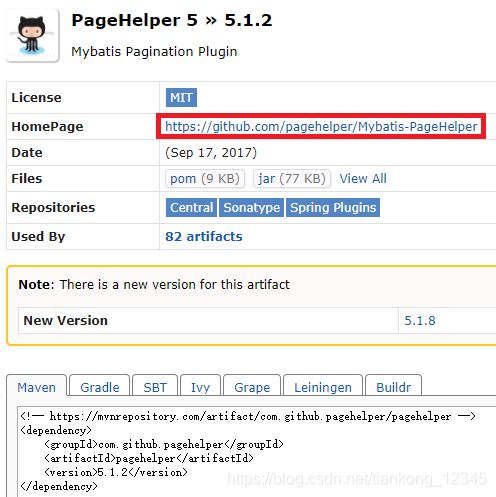Switch to the Ivy tab
The width and height of the screenshot is (496, 497).
pyautogui.click(x=200, y=387)
